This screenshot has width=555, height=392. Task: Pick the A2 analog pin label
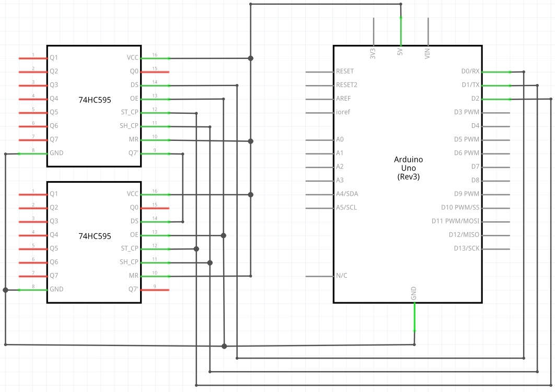click(340, 167)
